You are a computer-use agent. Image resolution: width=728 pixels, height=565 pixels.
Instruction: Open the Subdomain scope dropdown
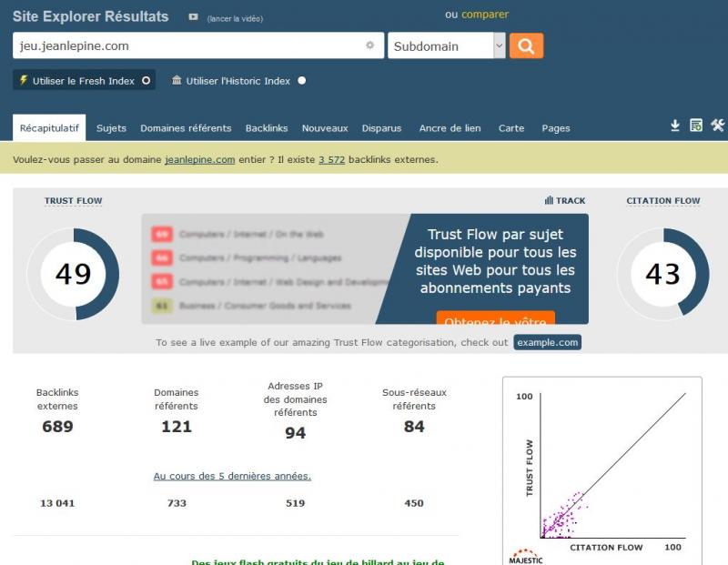point(447,45)
